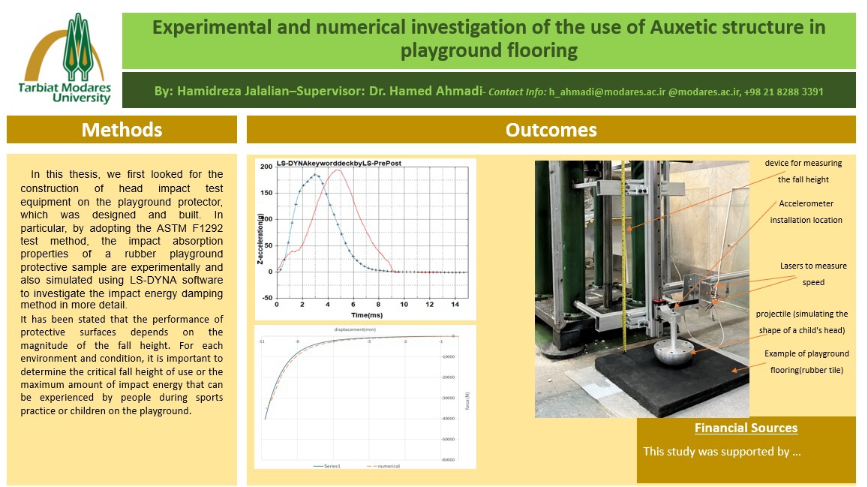Click the numerical legend entry
The width and height of the screenshot is (868, 487).
tap(386, 466)
